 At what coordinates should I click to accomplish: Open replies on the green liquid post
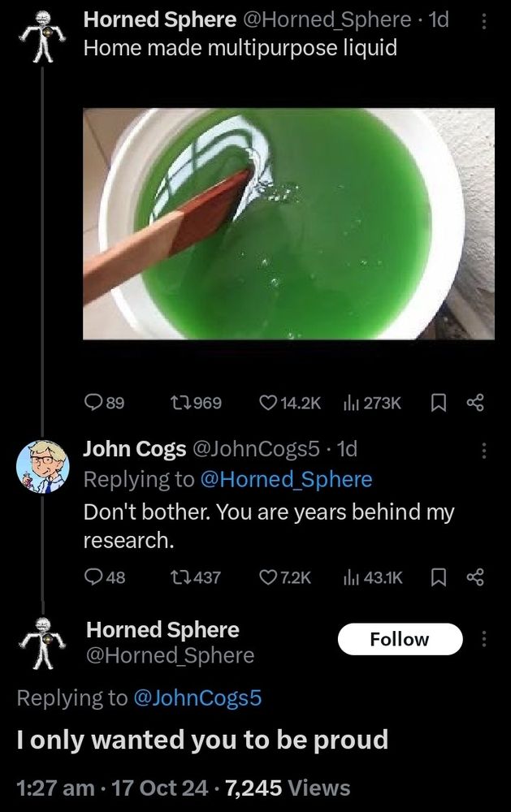(x=94, y=404)
